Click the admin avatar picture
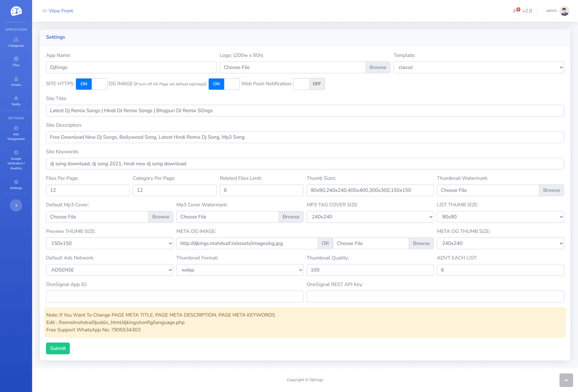 [564, 11]
